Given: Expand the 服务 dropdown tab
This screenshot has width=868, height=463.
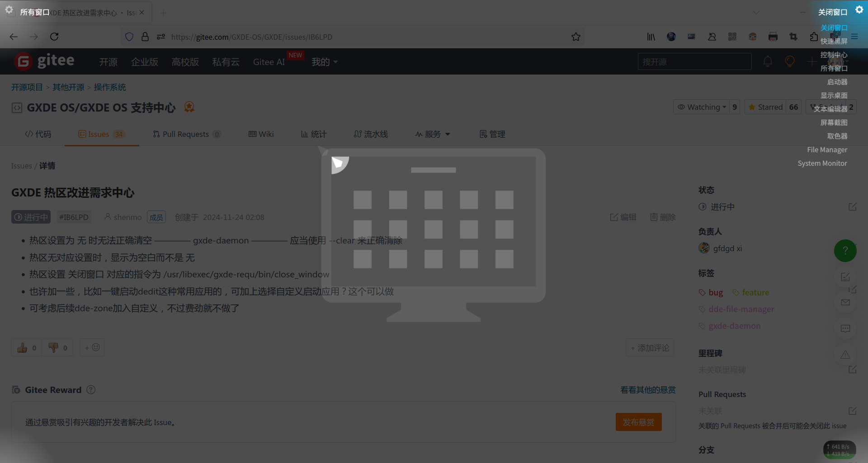Looking at the screenshot, I should [x=433, y=134].
